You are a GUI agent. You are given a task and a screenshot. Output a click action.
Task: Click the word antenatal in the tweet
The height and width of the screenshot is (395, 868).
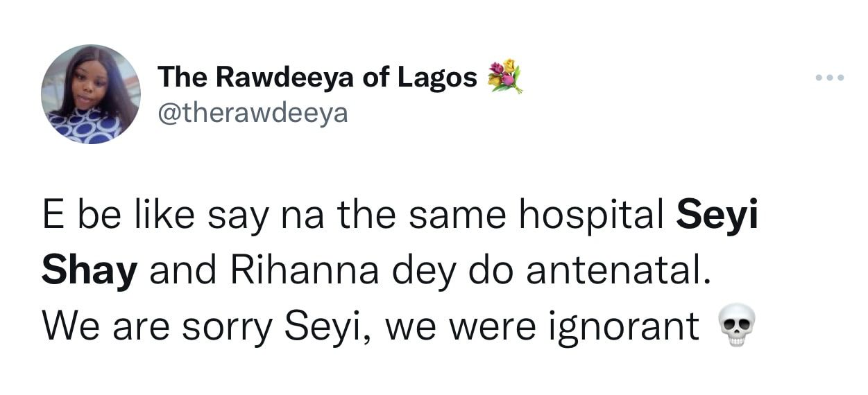619,271
